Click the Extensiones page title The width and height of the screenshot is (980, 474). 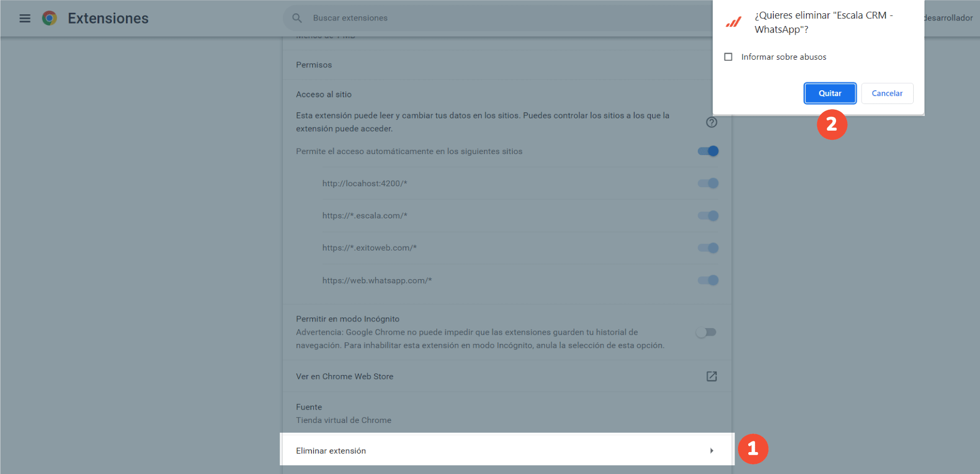(x=108, y=18)
